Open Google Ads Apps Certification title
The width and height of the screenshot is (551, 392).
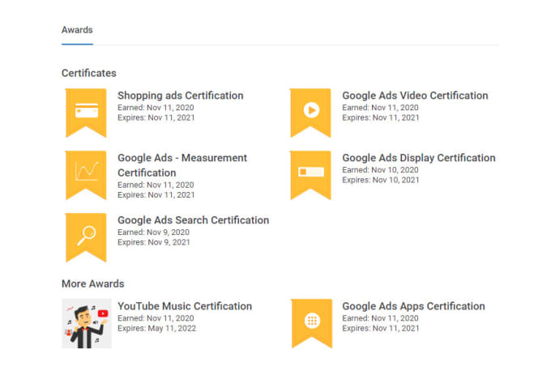tap(413, 306)
